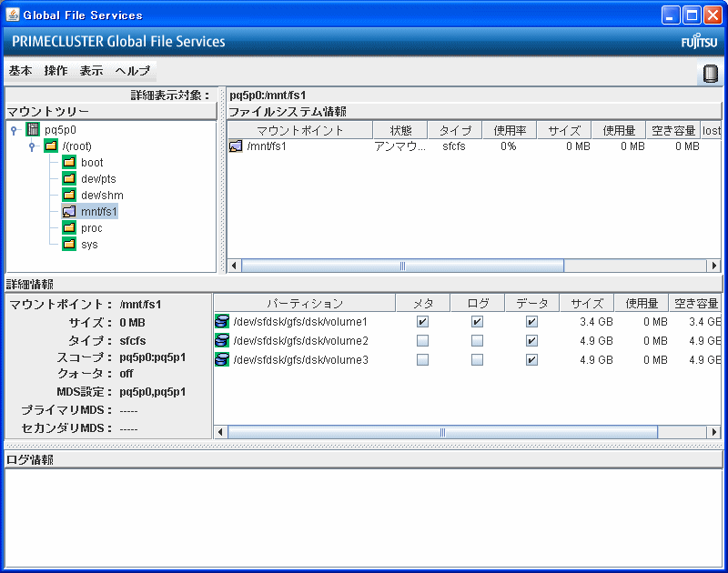Image resolution: width=728 pixels, height=573 pixels.
Task: Toggle メタ checkbox for volume1
Action: coord(422,322)
